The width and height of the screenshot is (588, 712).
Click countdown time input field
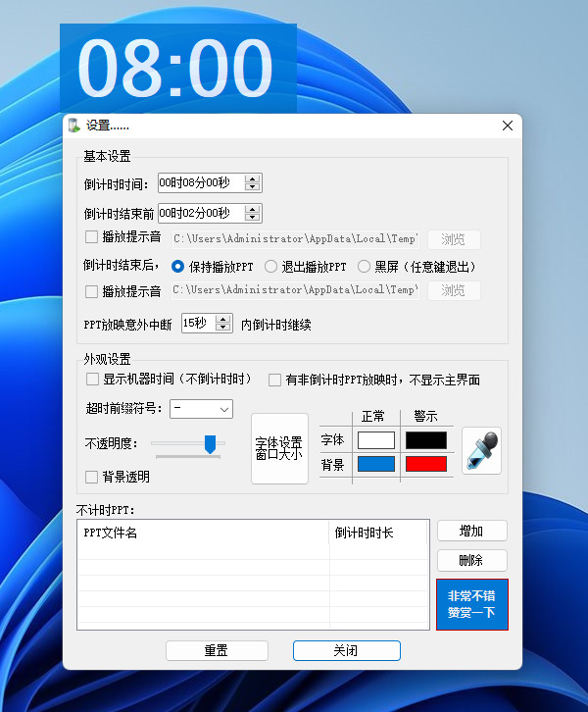tap(200, 182)
